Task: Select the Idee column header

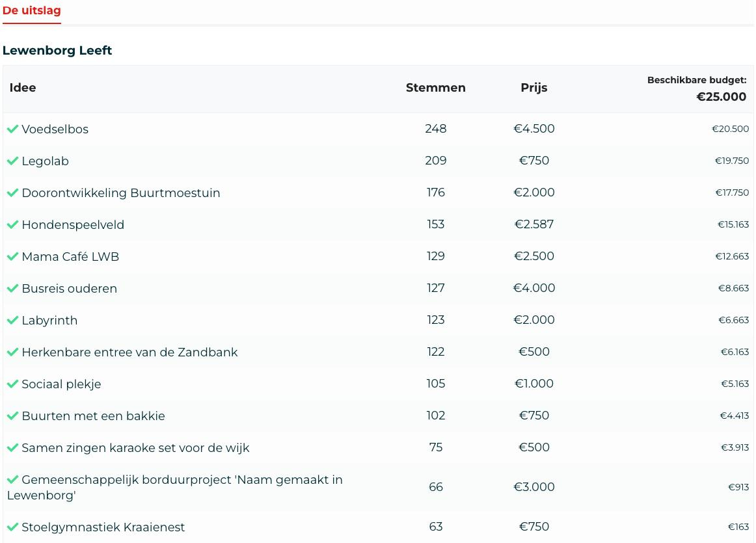Action: click(23, 88)
